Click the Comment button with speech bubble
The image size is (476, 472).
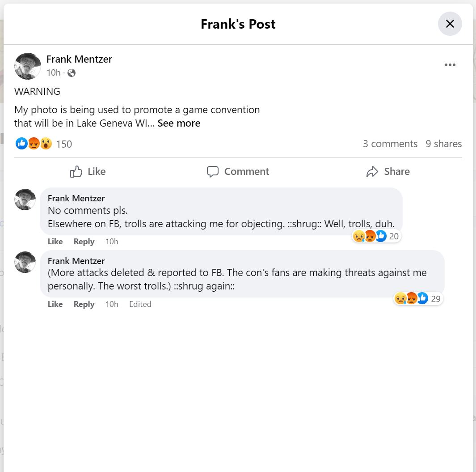pos(238,171)
